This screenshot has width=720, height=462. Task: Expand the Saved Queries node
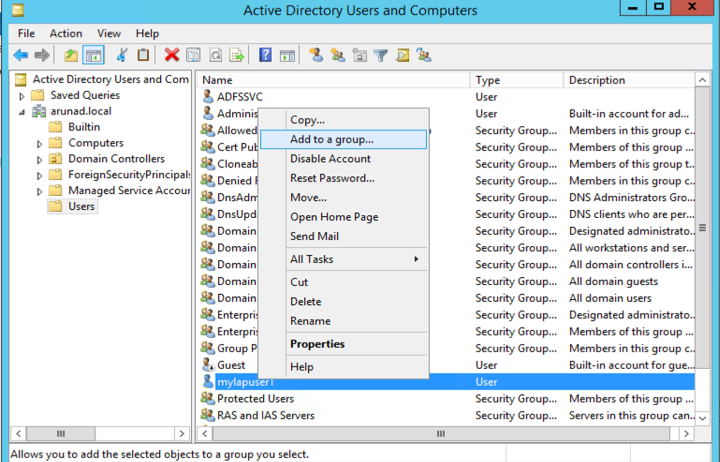click(21, 96)
